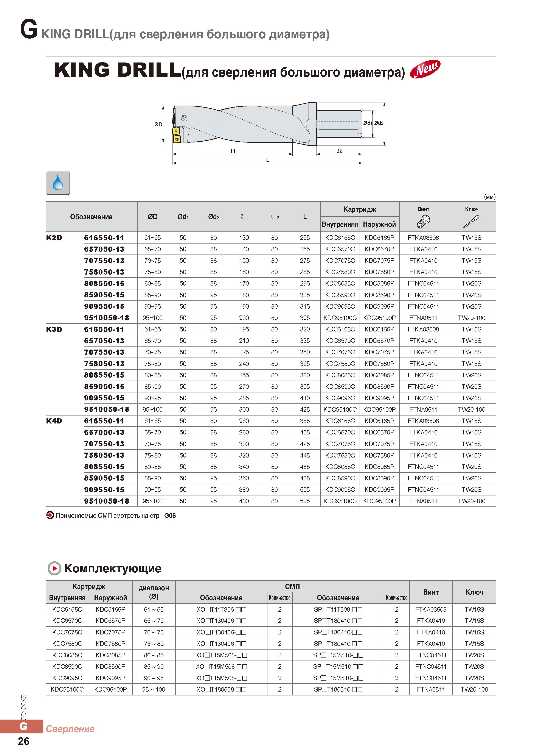Image resolution: width=534 pixels, height=756 pixels.
Task: Click insert code SP□T180510-□□
Action: point(338,689)
